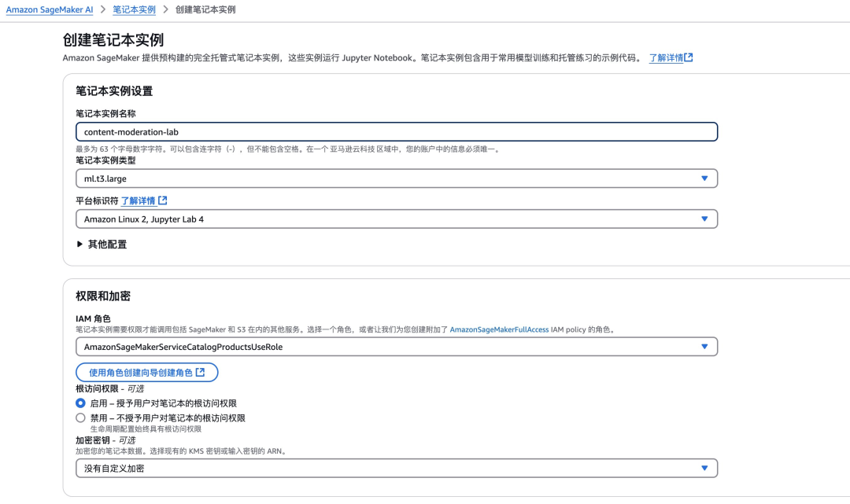Viewport: 850px width, 504px height.
Task: Open the 没有自定义加密 encryption key dropdown
Action: (x=397, y=469)
